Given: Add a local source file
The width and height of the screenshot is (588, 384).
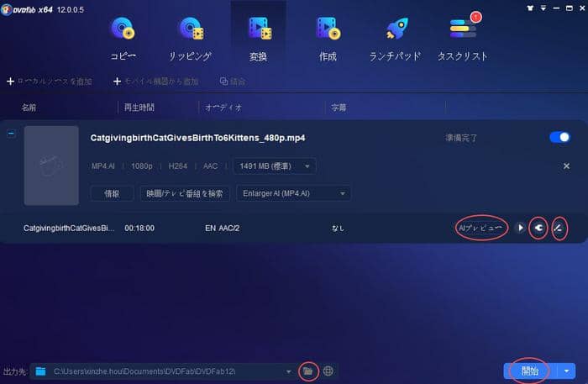Looking at the screenshot, I should pyautogui.click(x=50, y=82).
